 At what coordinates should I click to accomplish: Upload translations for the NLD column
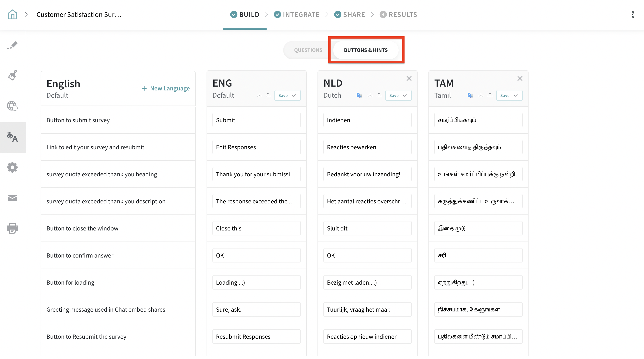click(x=379, y=95)
